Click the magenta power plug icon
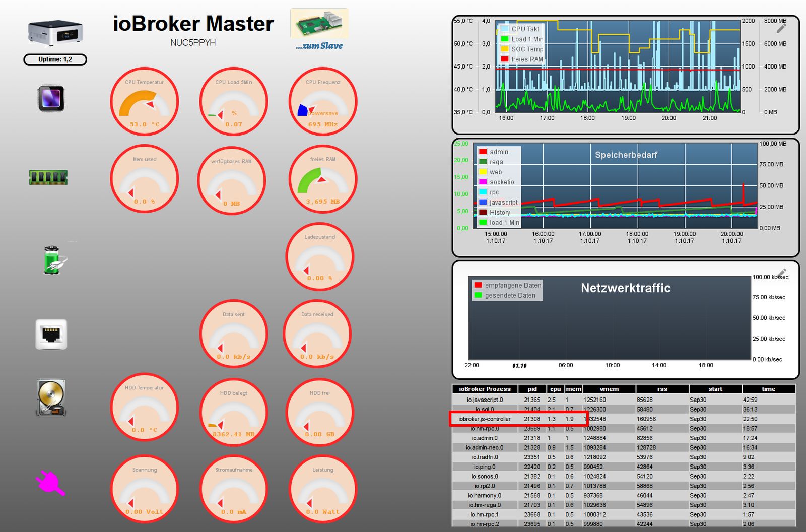Viewport: 806px width, 532px height. tap(50, 483)
